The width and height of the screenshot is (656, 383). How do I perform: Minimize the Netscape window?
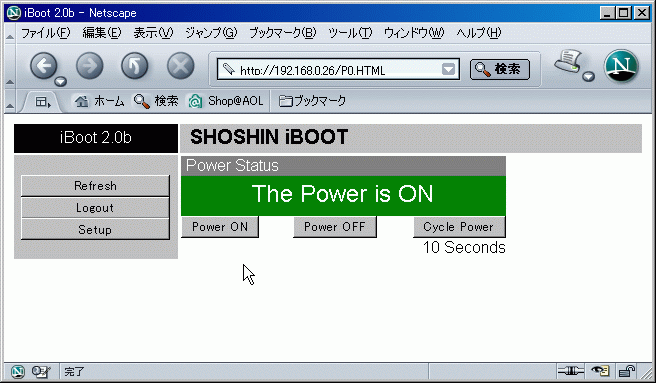click(x=607, y=13)
